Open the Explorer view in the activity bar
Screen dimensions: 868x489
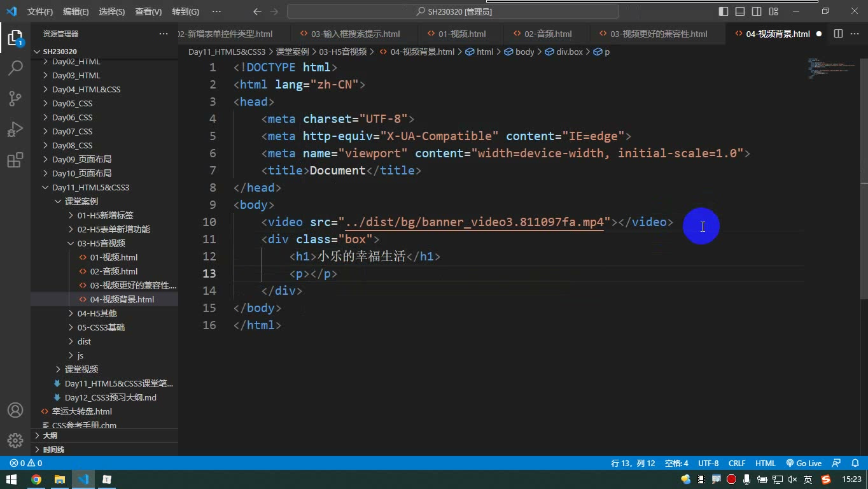pos(15,38)
